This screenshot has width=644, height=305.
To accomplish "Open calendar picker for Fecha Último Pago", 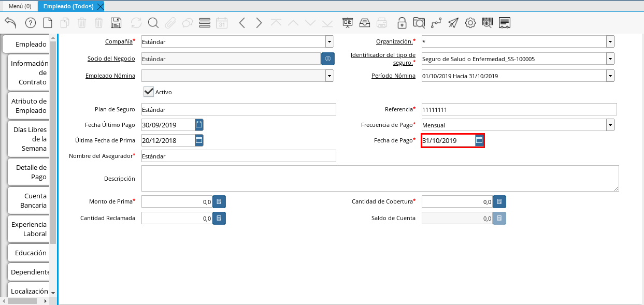I will (x=199, y=125).
